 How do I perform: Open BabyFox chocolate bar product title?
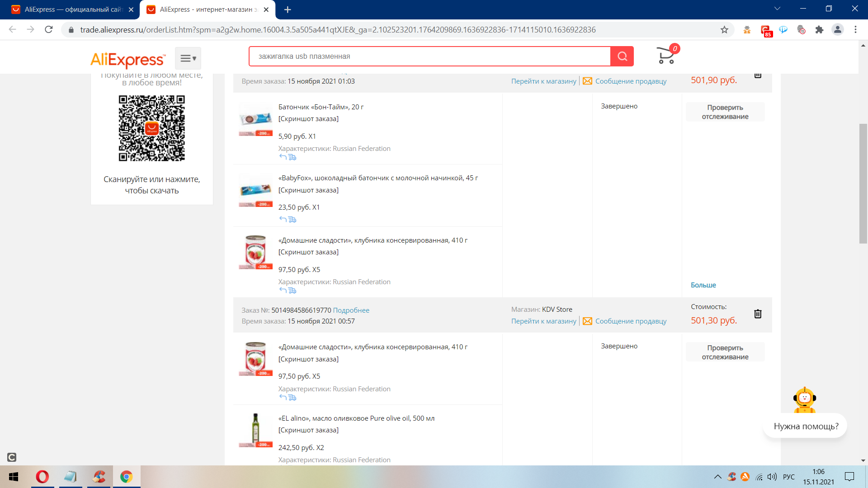click(x=378, y=178)
